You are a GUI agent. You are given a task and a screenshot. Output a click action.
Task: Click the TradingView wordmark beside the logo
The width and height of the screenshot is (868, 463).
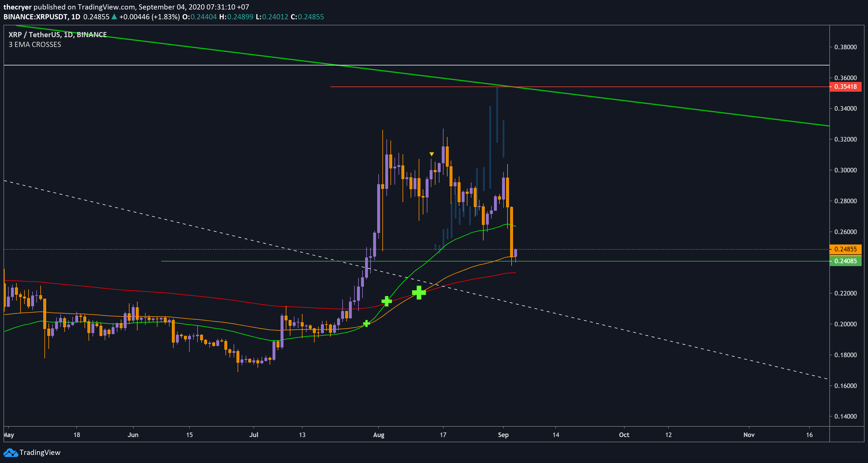pyautogui.click(x=40, y=453)
